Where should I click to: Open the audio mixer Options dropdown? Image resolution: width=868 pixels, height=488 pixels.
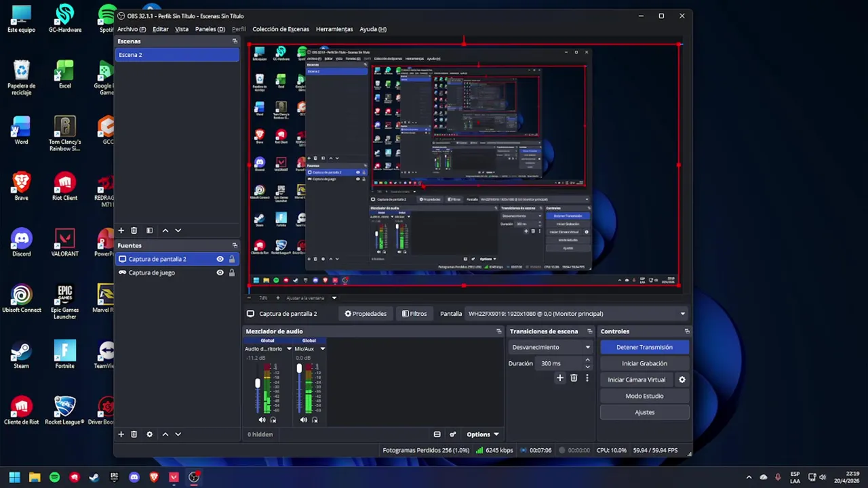(482, 434)
